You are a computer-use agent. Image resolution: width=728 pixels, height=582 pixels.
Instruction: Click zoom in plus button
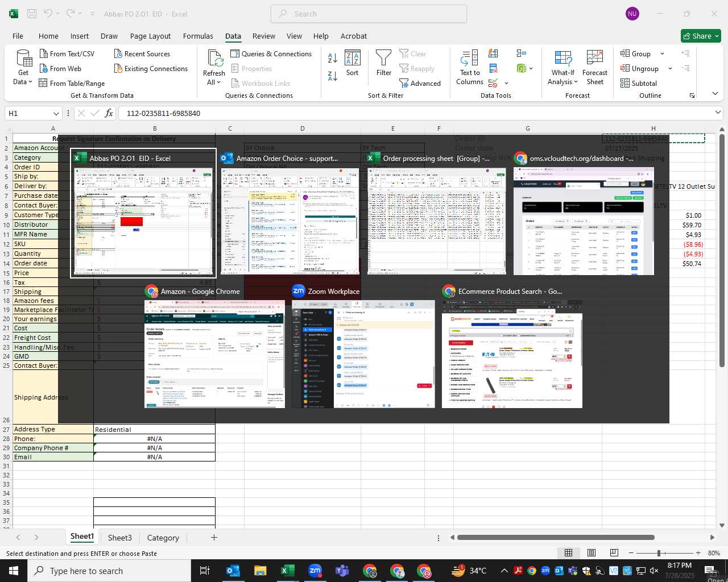pyautogui.click(x=698, y=553)
